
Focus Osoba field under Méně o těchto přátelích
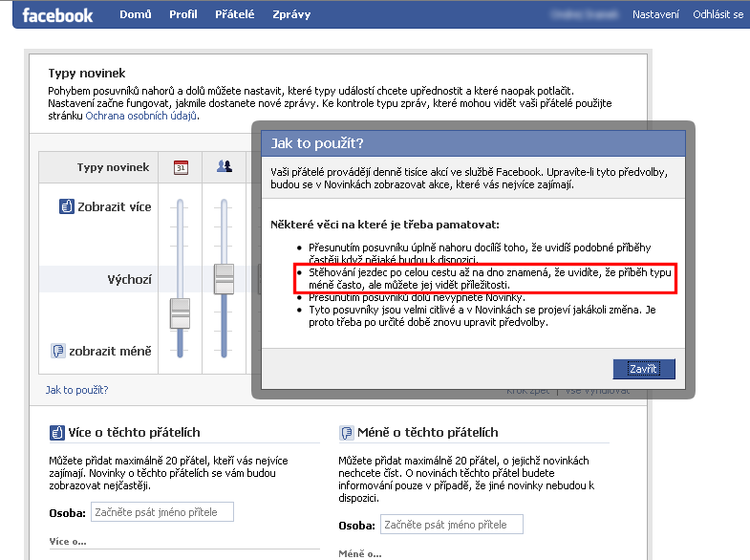(452, 525)
